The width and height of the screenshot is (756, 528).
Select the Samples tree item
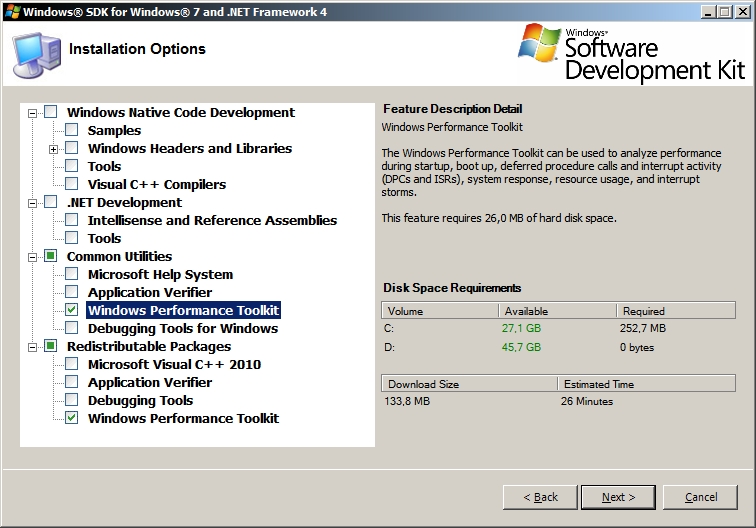pos(114,130)
